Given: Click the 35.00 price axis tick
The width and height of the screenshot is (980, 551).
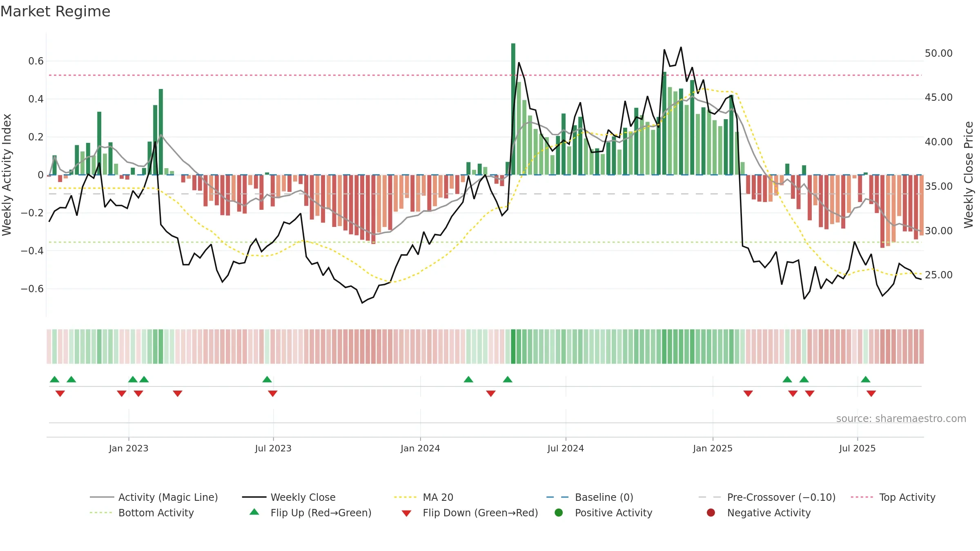Looking at the screenshot, I should (x=938, y=186).
